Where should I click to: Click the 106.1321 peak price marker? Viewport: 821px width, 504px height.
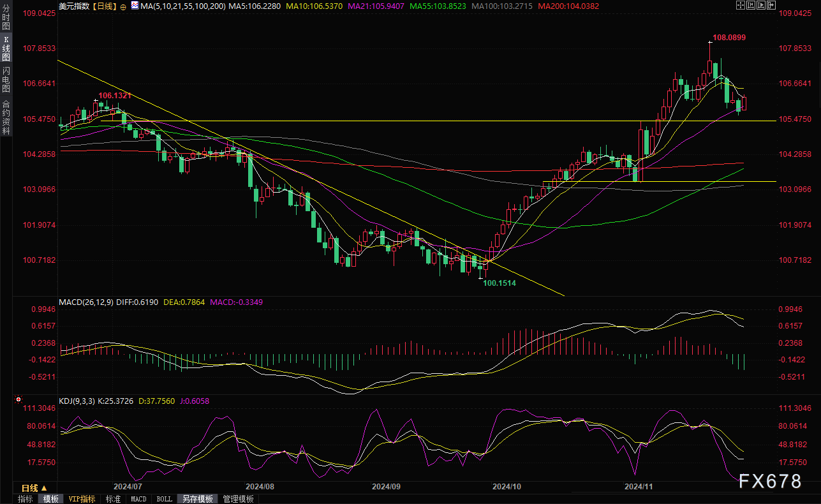115,95
